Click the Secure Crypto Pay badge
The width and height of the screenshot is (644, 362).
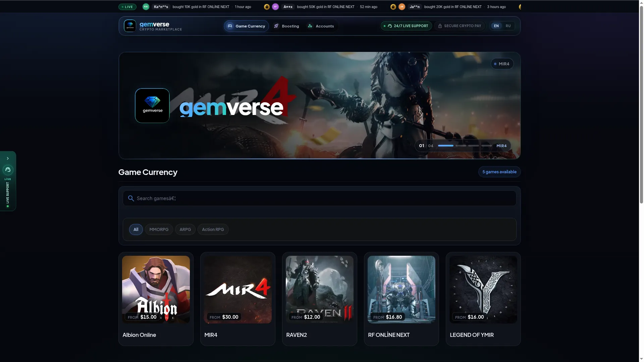tap(460, 26)
